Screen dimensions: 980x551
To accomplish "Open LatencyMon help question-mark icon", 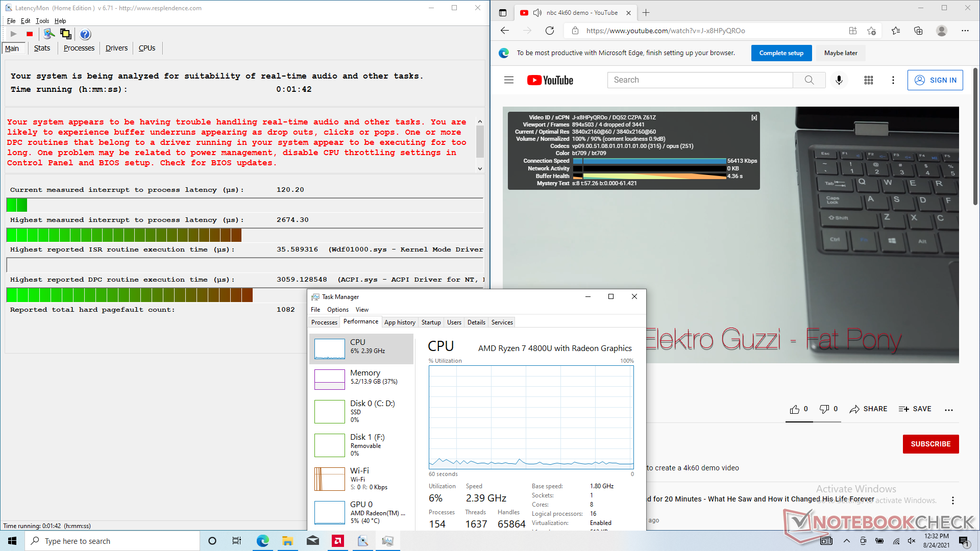I will point(85,34).
